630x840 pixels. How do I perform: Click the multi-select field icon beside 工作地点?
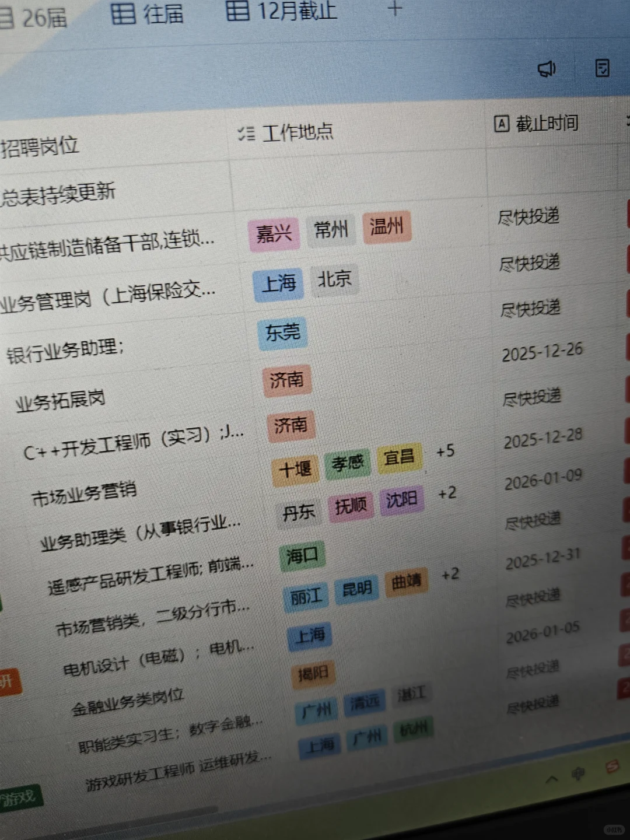pyautogui.click(x=247, y=133)
